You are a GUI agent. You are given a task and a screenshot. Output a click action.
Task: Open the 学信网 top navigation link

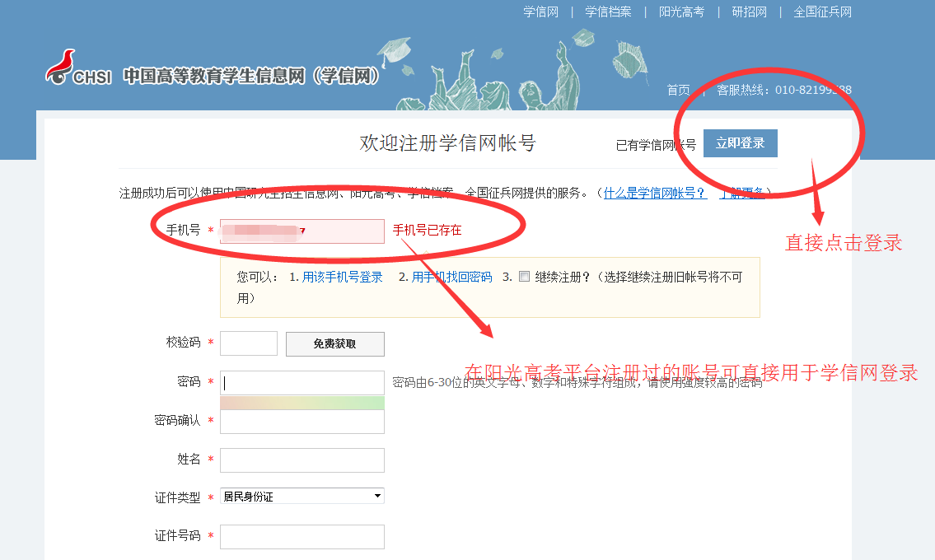click(x=541, y=12)
